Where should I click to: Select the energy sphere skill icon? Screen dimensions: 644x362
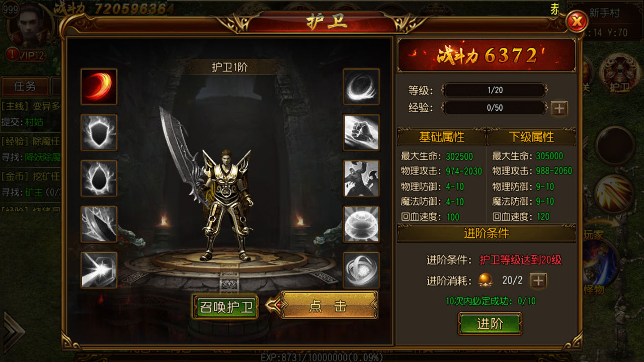pos(361,224)
